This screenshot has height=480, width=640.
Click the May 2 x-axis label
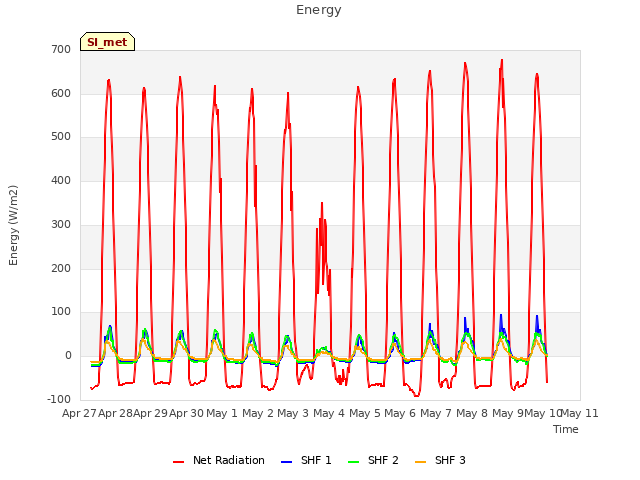pyautogui.click(x=258, y=413)
